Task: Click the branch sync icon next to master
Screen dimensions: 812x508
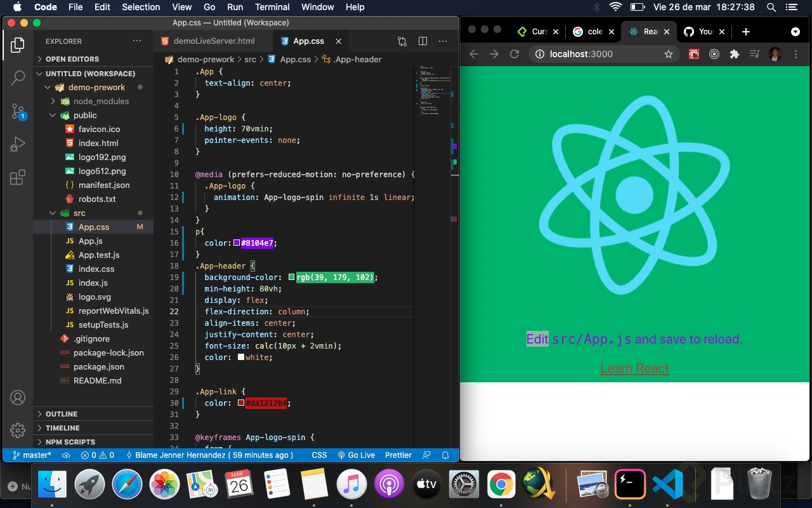Action: [x=67, y=455]
